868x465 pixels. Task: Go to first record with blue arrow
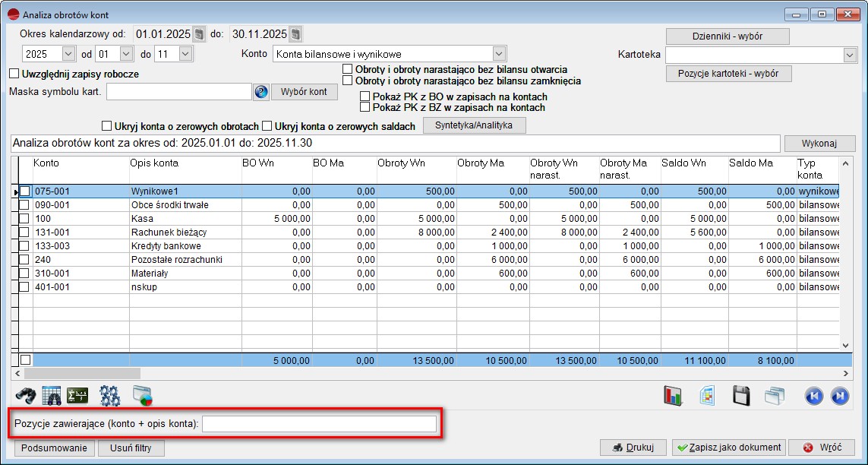click(813, 395)
